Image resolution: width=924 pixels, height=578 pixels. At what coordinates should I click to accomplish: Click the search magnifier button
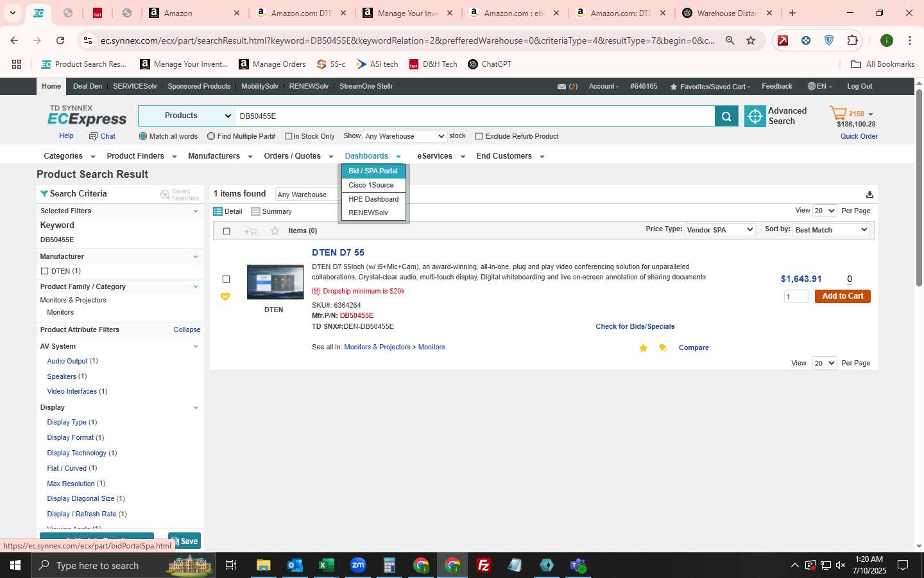[726, 116]
